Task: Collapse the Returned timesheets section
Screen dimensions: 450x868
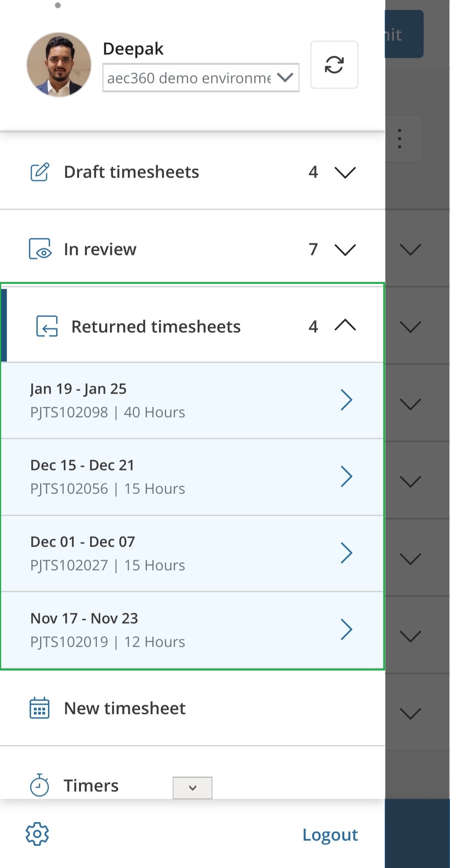Action: [x=345, y=325]
